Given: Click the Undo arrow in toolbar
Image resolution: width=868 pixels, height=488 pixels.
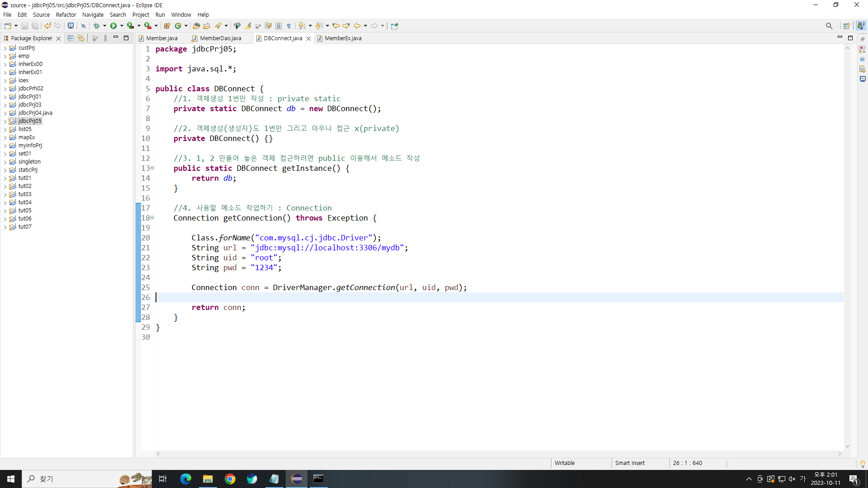Looking at the screenshot, I should [47, 26].
